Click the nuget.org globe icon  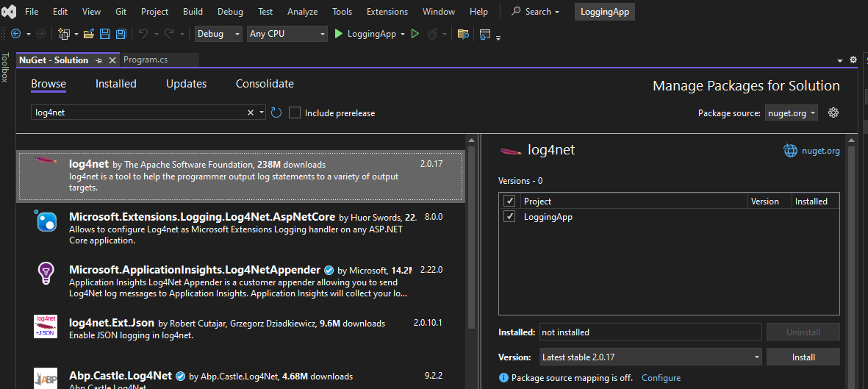pyautogui.click(x=791, y=150)
